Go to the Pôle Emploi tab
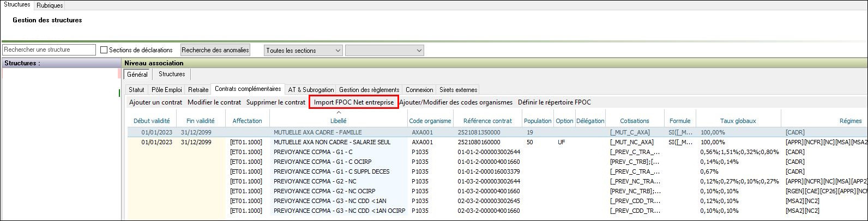The image size is (868, 221). click(167, 90)
